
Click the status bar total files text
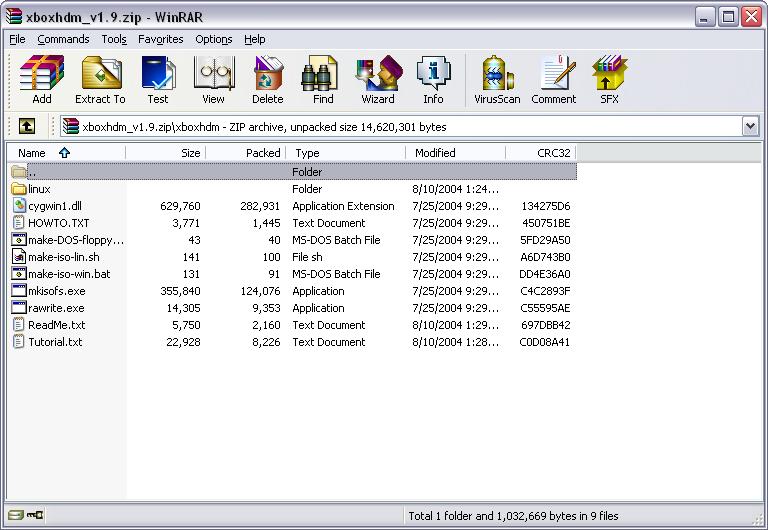(x=513, y=516)
